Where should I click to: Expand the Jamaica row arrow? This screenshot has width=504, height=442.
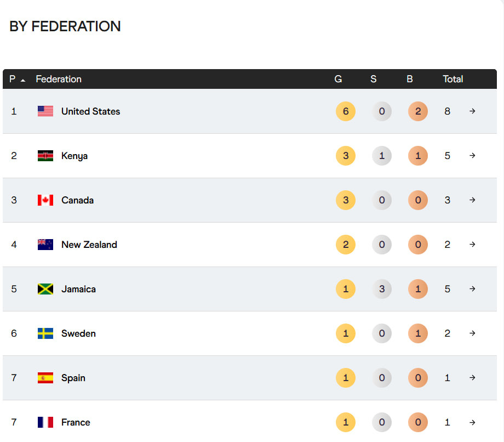[472, 289]
